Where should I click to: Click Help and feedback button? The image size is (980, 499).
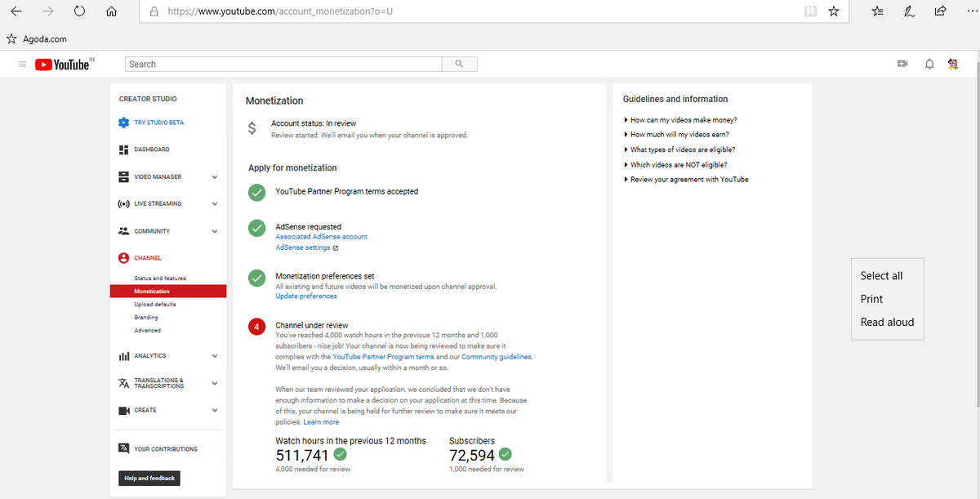pos(149,478)
